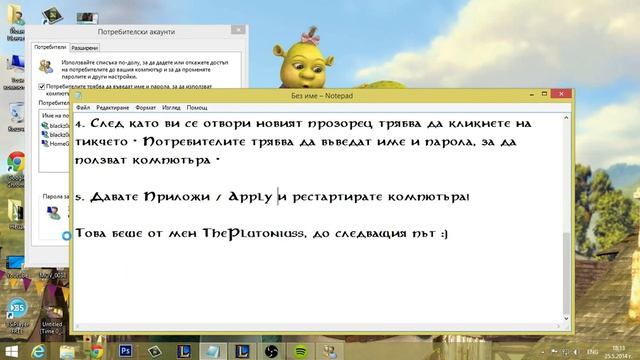Click the Notepad vertical scrollbar down arrow
Screen dimensions: 640x360
[x=566, y=318]
